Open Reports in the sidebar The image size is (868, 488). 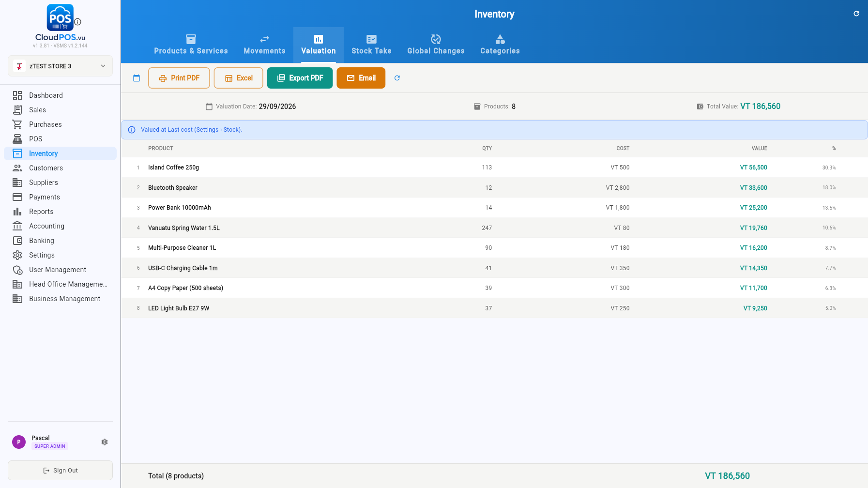(60, 212)
